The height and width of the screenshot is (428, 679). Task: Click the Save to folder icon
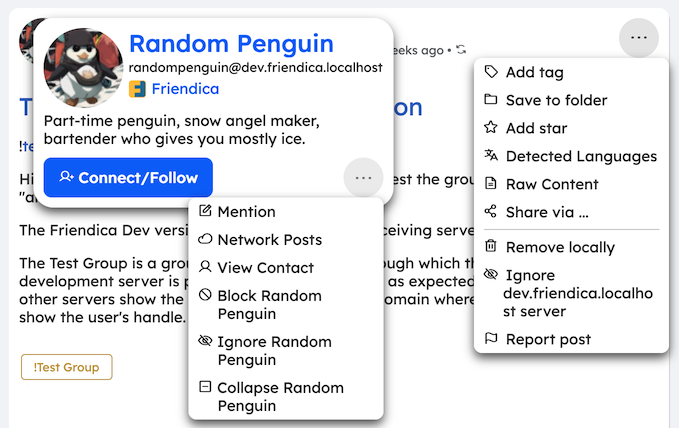coord(490,100)
